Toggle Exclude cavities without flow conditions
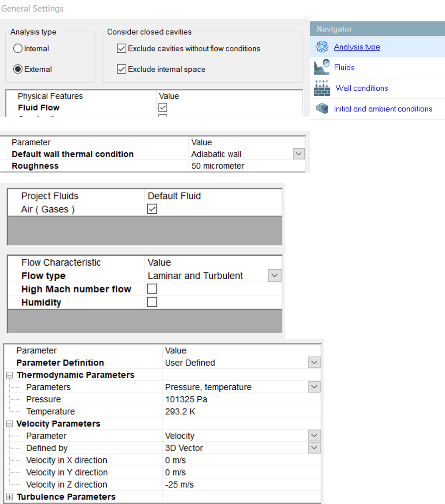The image size is (445, 504). tap(122, 49)
